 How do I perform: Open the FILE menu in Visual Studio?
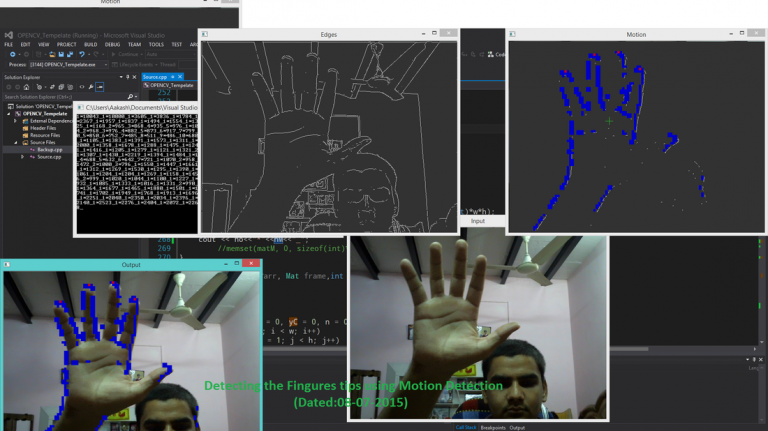pos(9,45)
